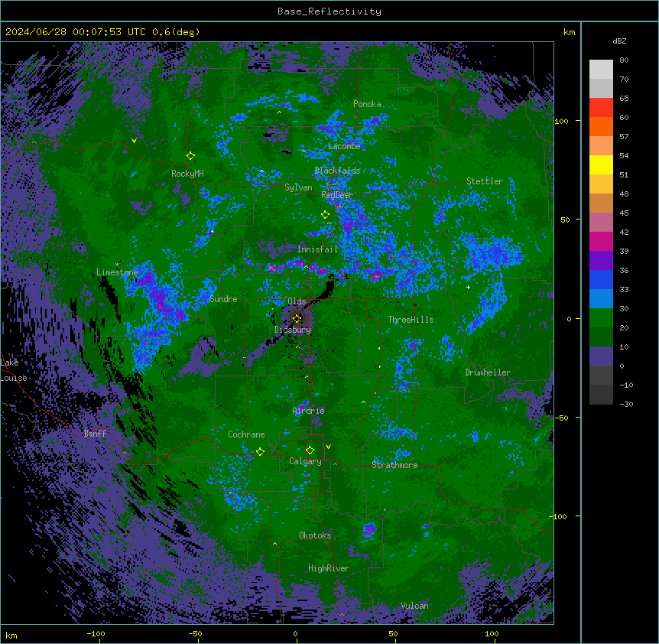Click the white plus marker south of Stettler
This screenshot has width=659, height=644.
click(468, 287)
